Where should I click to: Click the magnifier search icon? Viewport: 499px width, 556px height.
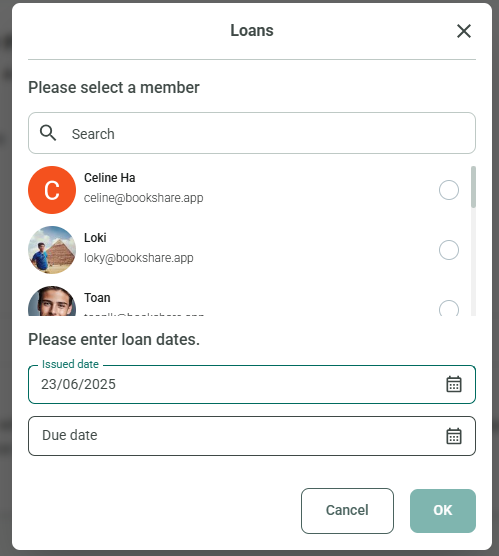48,133
